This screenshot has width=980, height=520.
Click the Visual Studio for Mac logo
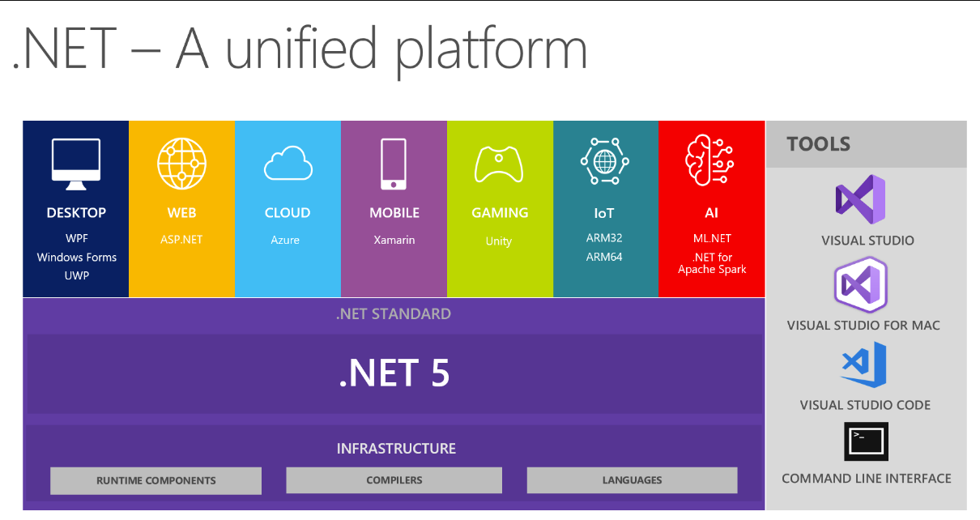861,285
